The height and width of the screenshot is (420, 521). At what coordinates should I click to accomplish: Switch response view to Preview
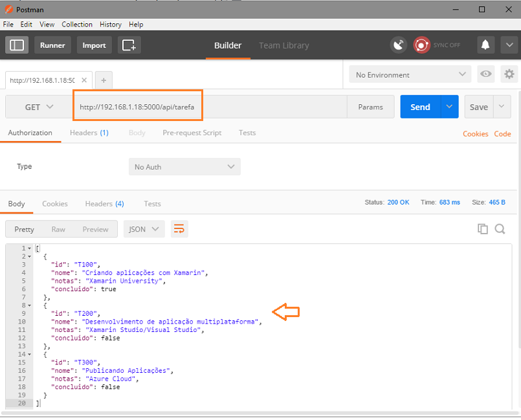[95, 229]
